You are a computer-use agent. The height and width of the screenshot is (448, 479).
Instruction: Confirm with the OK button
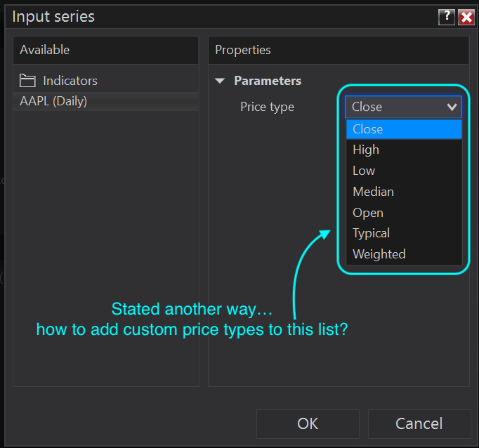[308, 423]
